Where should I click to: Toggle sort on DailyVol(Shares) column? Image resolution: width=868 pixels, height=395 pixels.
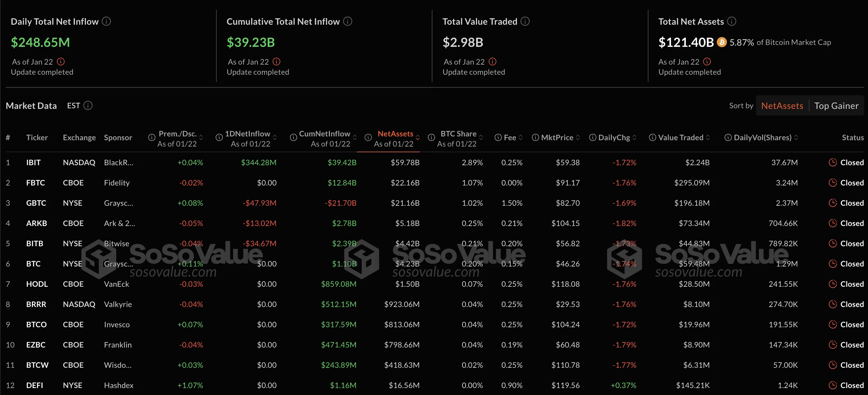coord(796,137)
